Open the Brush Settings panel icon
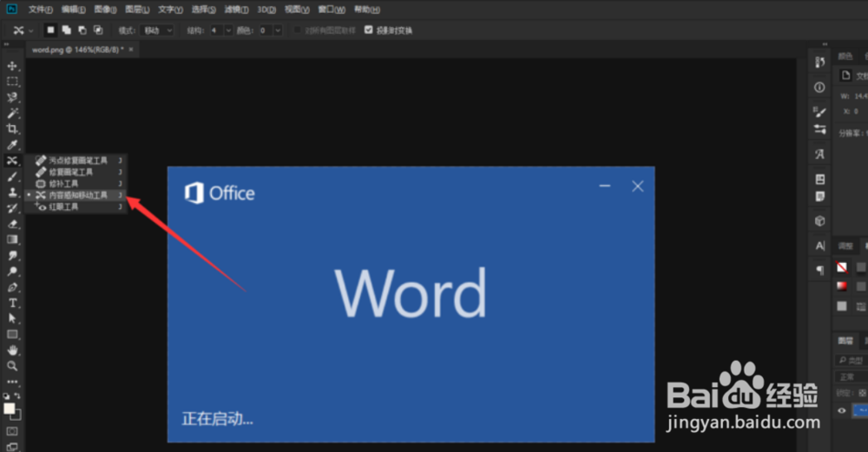 (819, 112)
